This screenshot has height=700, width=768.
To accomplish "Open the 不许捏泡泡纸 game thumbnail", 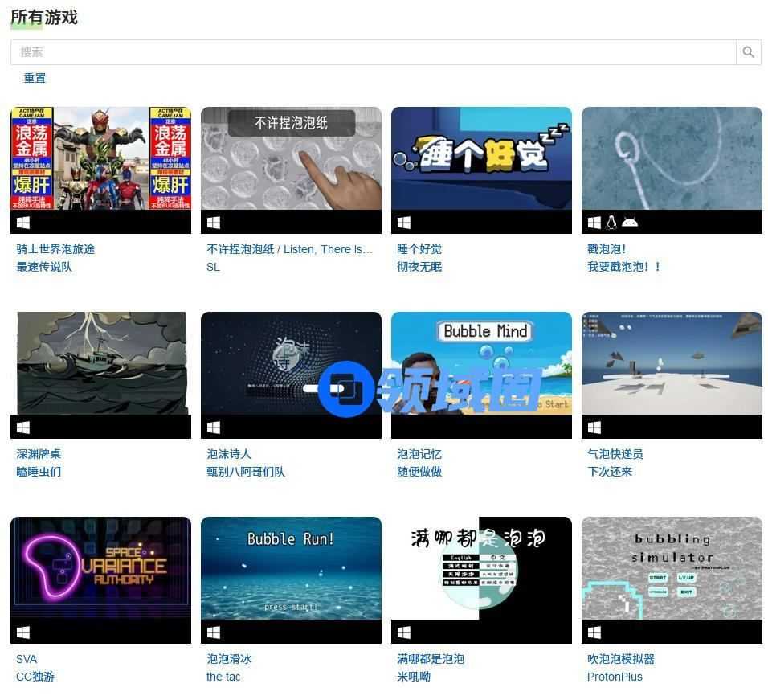I will (x=291, y=158).
